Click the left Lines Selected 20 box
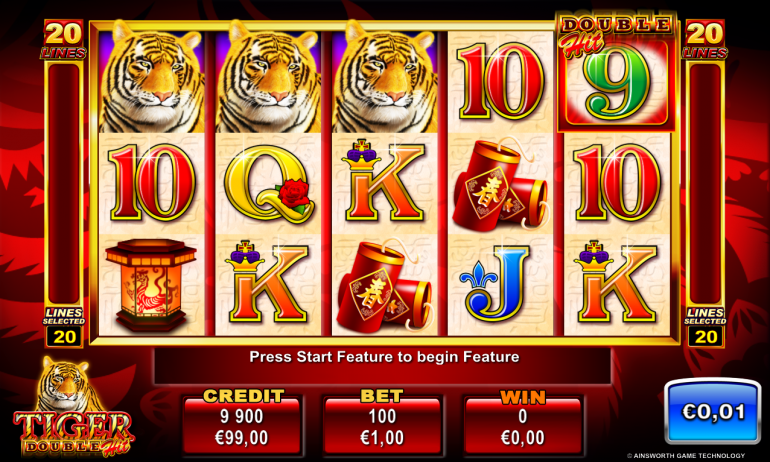Image resolution: width=770 pixels, height=462 pixels. [x=64, y=327]
